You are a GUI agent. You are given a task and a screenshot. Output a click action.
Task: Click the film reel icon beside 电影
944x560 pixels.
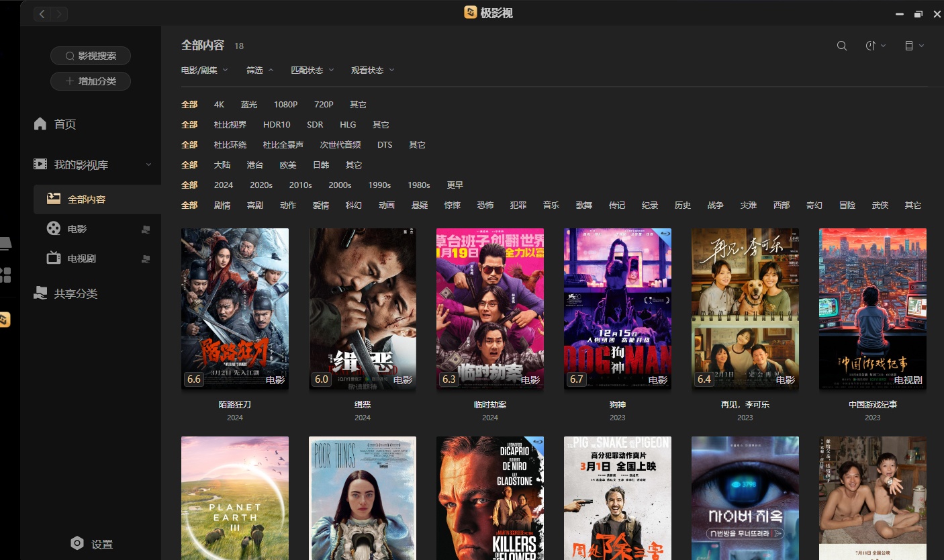tap(54, 229)
